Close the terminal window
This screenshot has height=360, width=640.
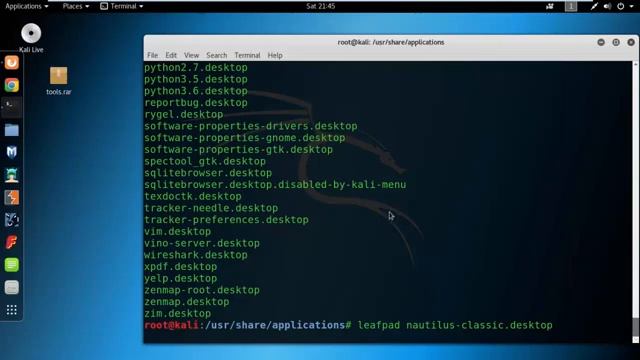pyautogui.click(x=631, y=42)
